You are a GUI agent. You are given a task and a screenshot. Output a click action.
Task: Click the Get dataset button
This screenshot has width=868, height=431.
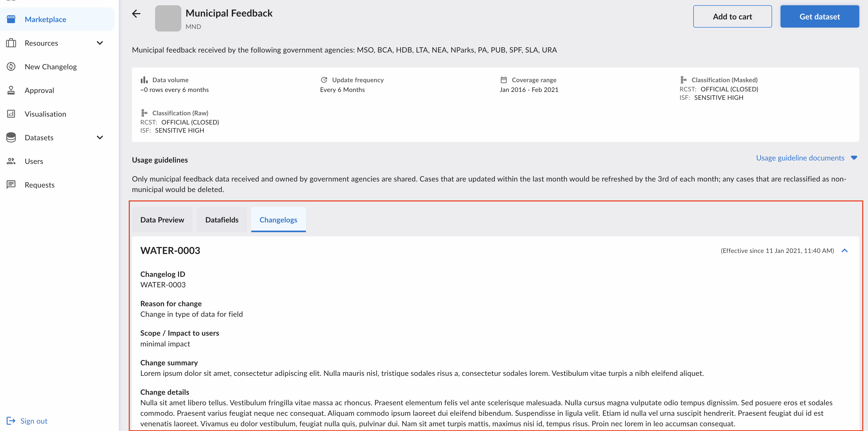coord(819,17)
